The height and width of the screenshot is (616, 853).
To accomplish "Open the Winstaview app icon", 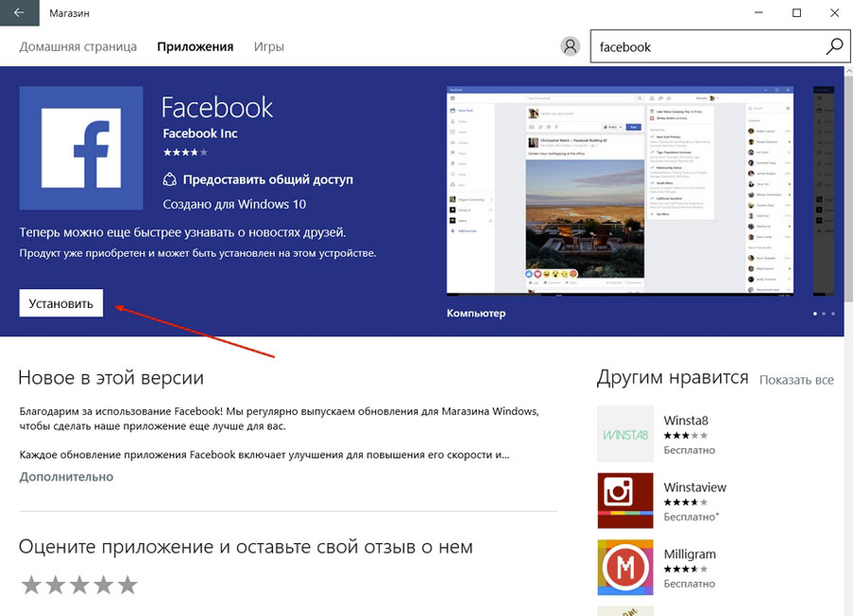I will coord(625,500).
